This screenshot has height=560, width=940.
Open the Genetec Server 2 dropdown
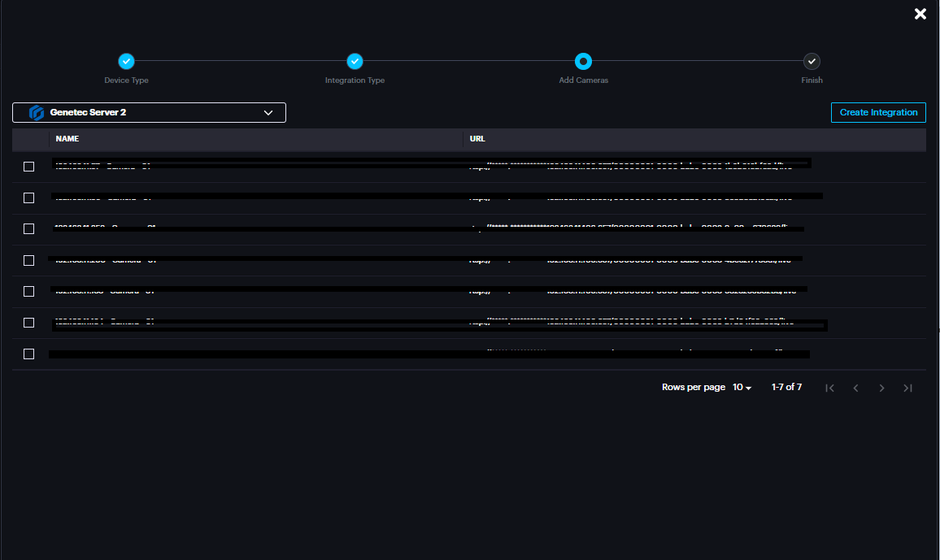[149, 113]
